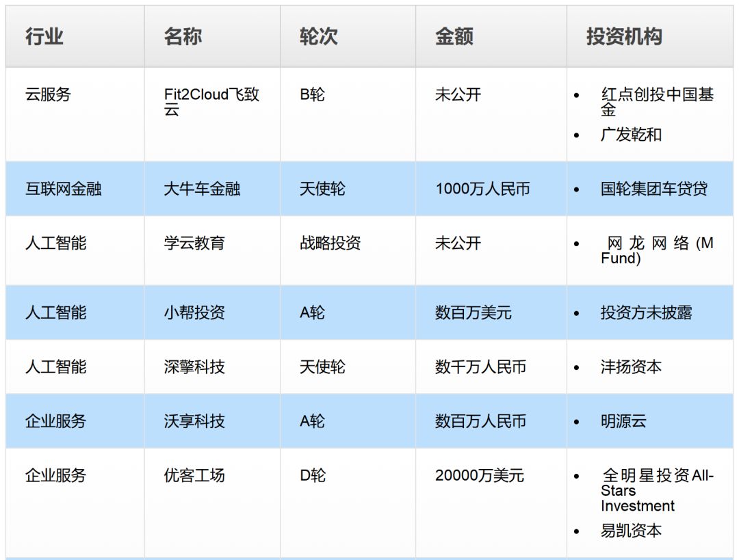This screenshot has height=560, width=739.
Task: Click A轮 in the 沃享科技 row
Action: [312, 421]
